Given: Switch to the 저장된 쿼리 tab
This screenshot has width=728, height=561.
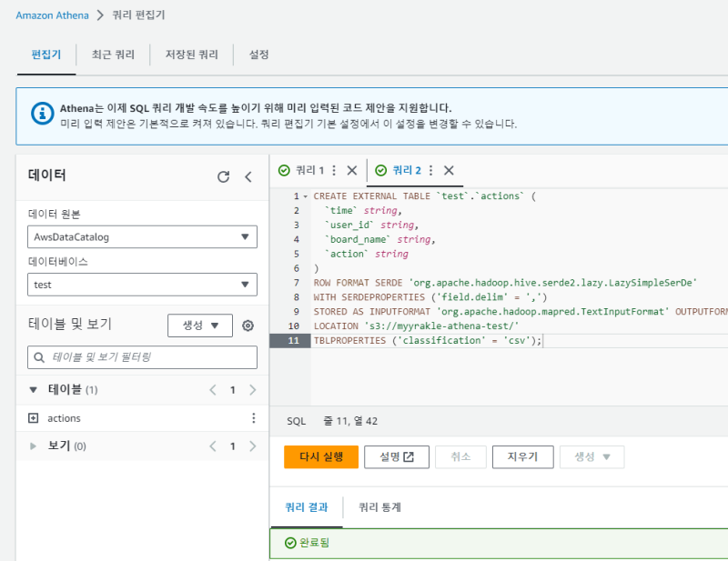Looking at the screenshot, I should pyautogui.click(x=191, y=55).
